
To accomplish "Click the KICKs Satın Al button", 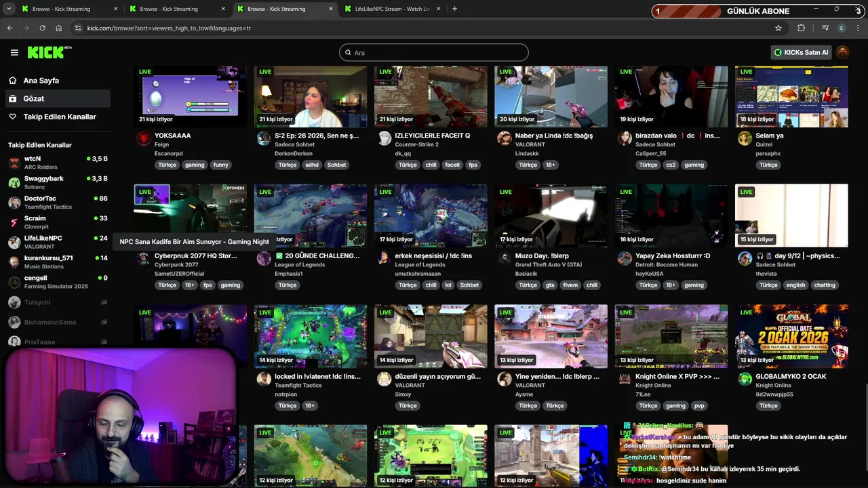I will [x=802, y=52].
